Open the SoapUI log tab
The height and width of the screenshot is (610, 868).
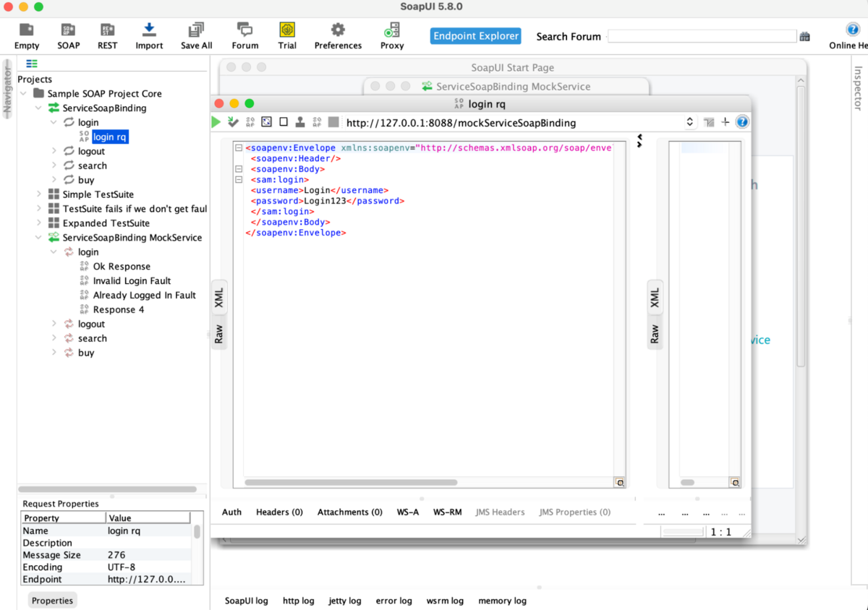[x=247, y=601]
